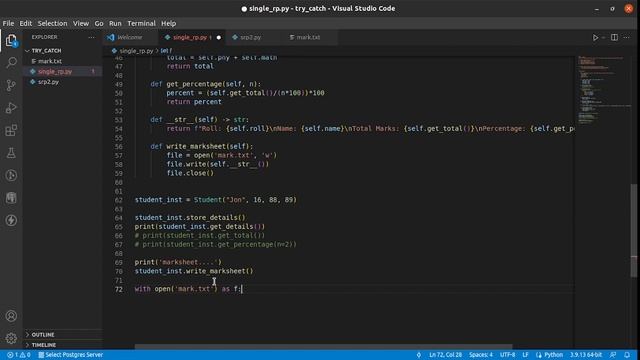The image size is (640, 360).
Task: Change file encoding UTF-8
Action: [507, 355]
